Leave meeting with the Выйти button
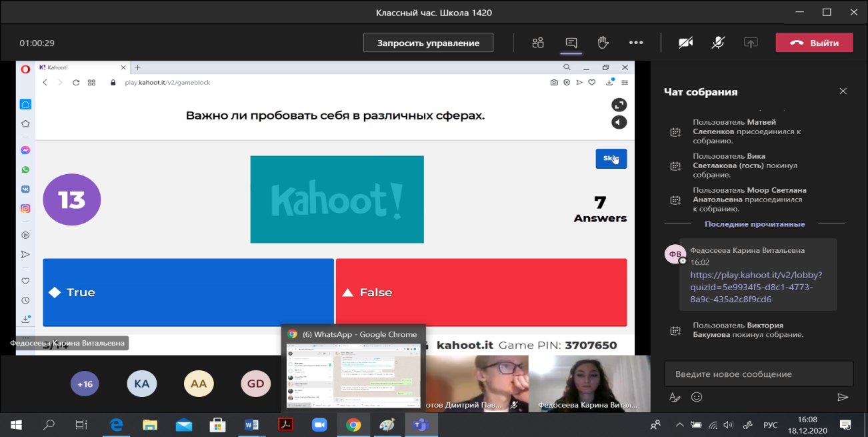The width and height of the screenshot is (868, 437). point(814,43)
